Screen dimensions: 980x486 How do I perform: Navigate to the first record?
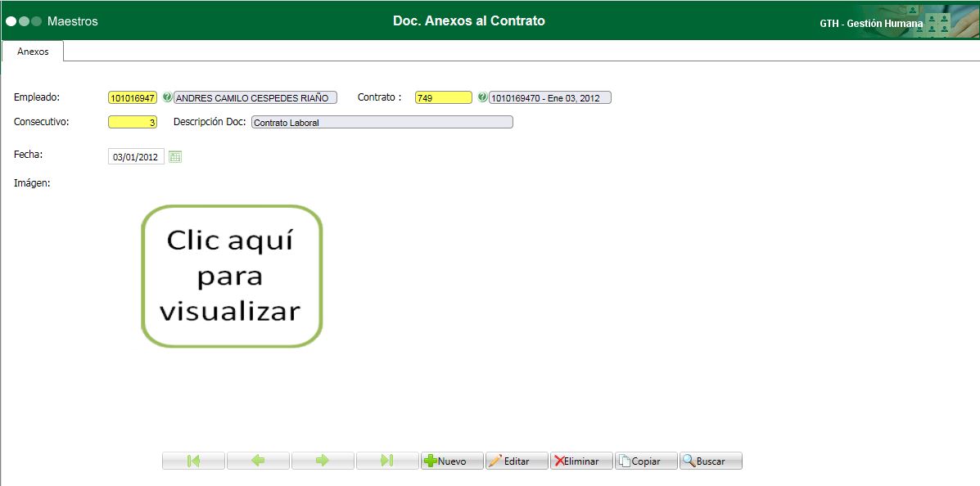coord(193,461)
